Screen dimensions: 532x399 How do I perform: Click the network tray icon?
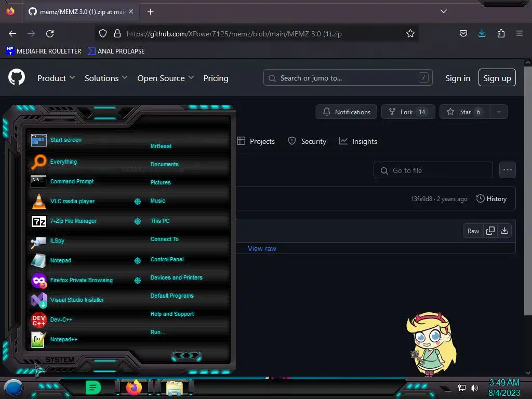point(462,388)
